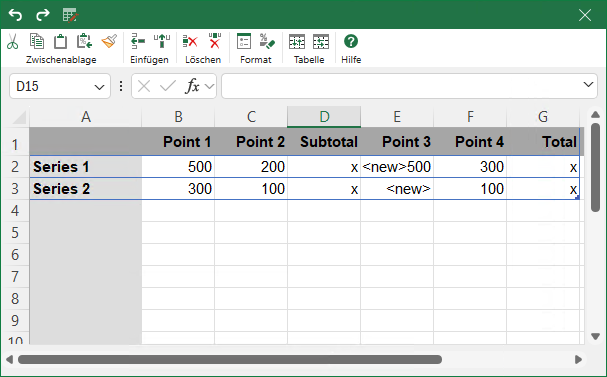The image size is (607, 377).
Task: Click the Series 2 Point 1 cell 300
Action: [x=178, y=189]
